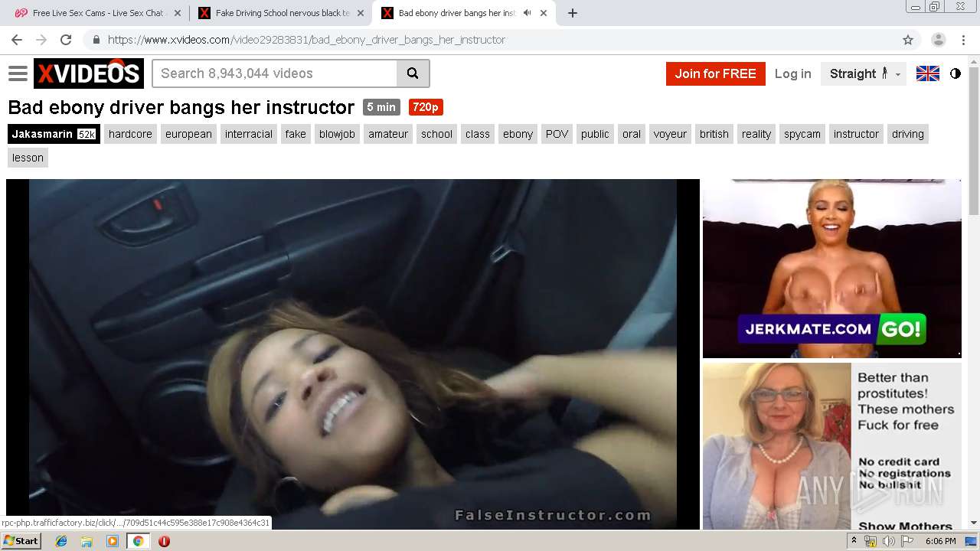Click the system tray flag icon
Screen dimensions: 980x551
click(907, 541)
